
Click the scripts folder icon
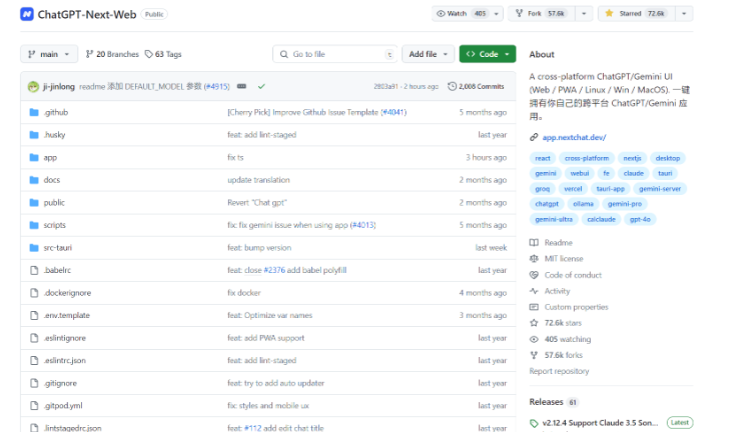34,225
